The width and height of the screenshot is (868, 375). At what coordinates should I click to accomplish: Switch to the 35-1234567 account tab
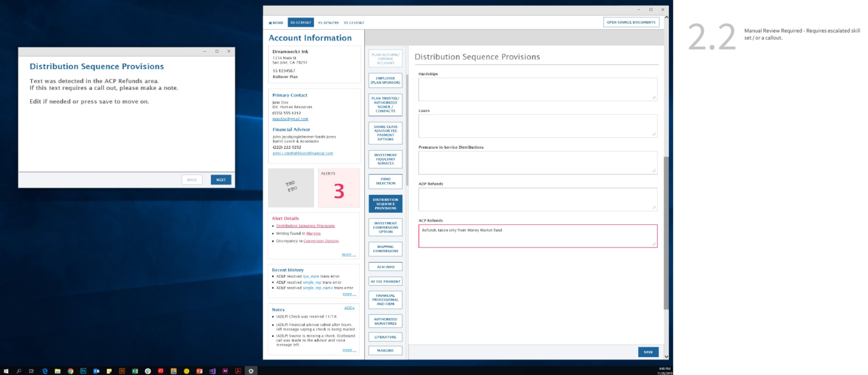354,23
